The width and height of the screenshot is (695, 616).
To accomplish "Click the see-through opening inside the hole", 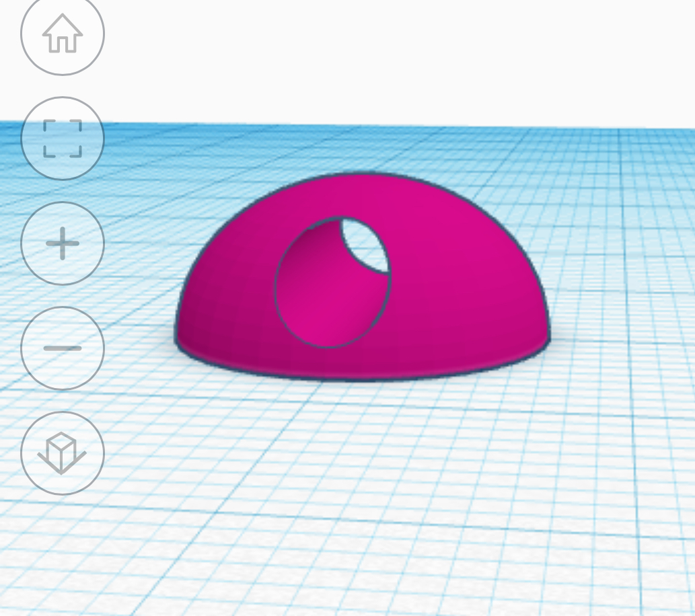I will (x=366, y=243).
